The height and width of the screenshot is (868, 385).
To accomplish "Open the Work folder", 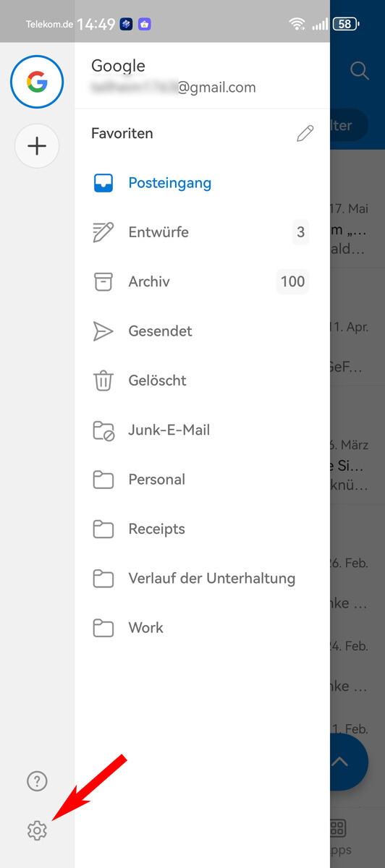I will tap(202, 628).
